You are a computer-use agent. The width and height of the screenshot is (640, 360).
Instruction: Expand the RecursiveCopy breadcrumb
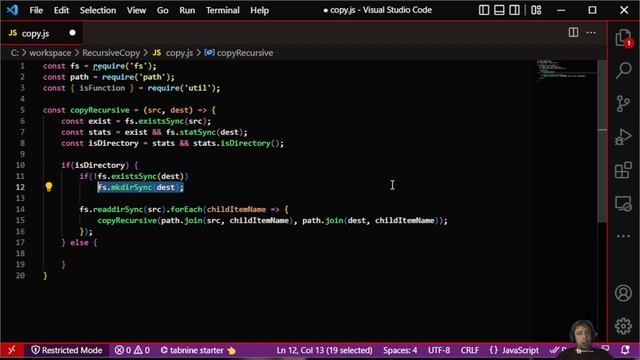click(x=111, y=53)
